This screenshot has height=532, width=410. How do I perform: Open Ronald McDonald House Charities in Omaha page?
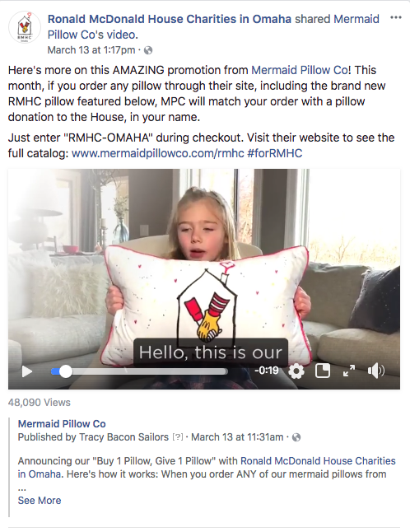tap(170, 19)
